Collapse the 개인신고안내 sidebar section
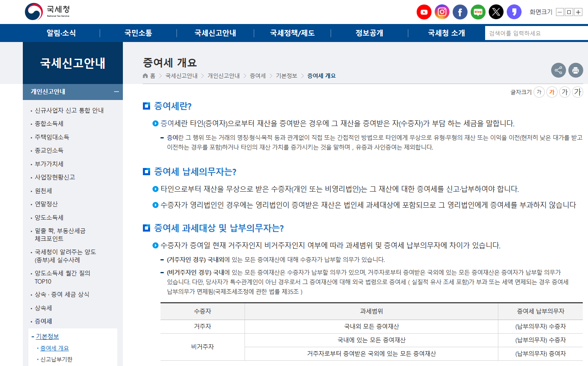This screenshot has height=366, width=588. tap(116, 92)
